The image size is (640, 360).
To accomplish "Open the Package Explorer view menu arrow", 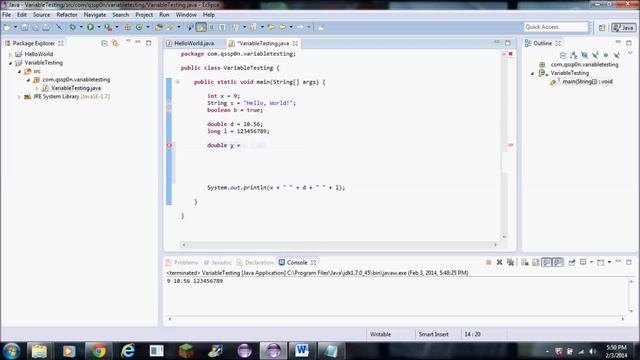I will tap(128, 41).
